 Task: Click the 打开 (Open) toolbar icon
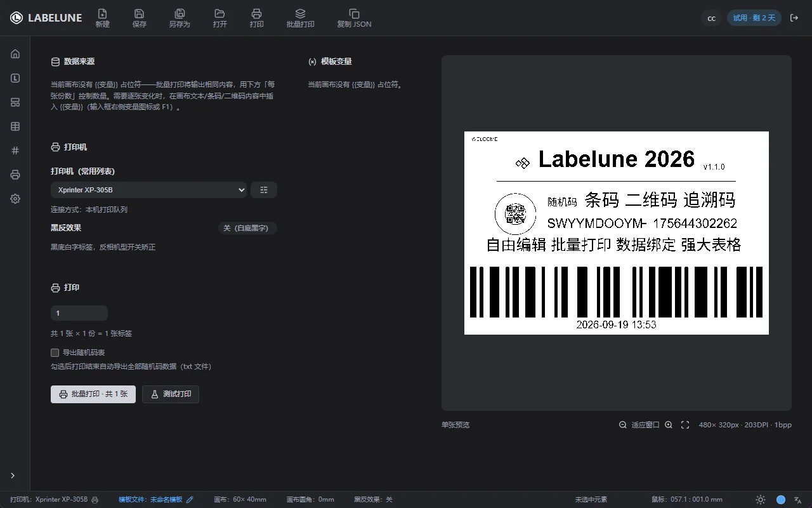click(219, 18)
